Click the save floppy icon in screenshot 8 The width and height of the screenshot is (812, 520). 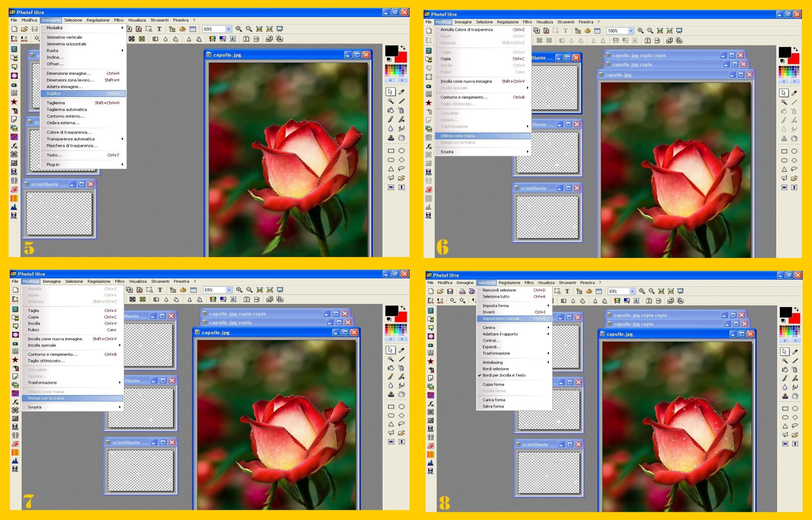450,291
